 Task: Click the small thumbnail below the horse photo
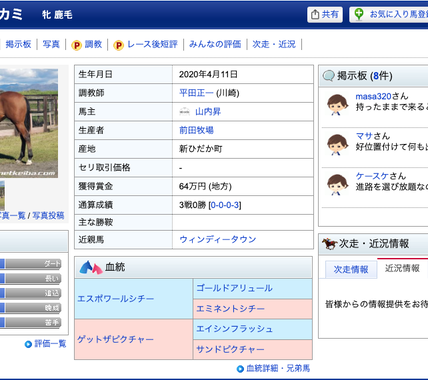(x=2, y=195)
